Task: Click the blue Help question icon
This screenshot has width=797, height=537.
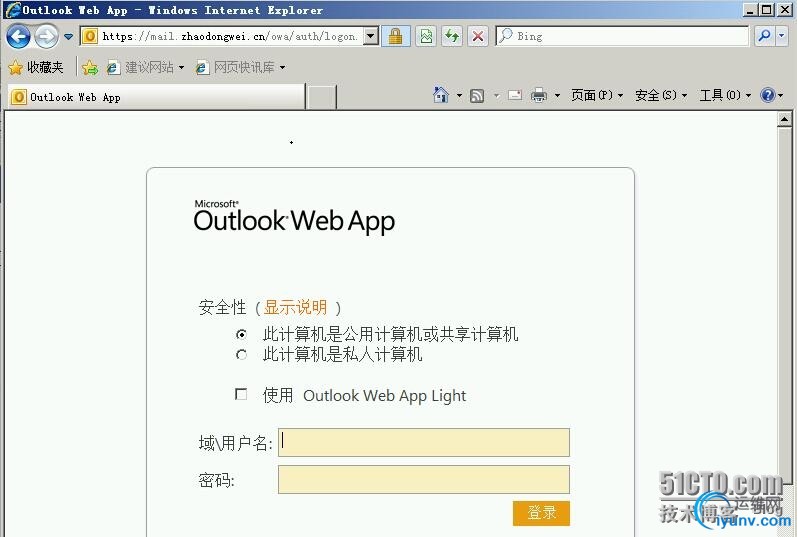Action: 768,95
